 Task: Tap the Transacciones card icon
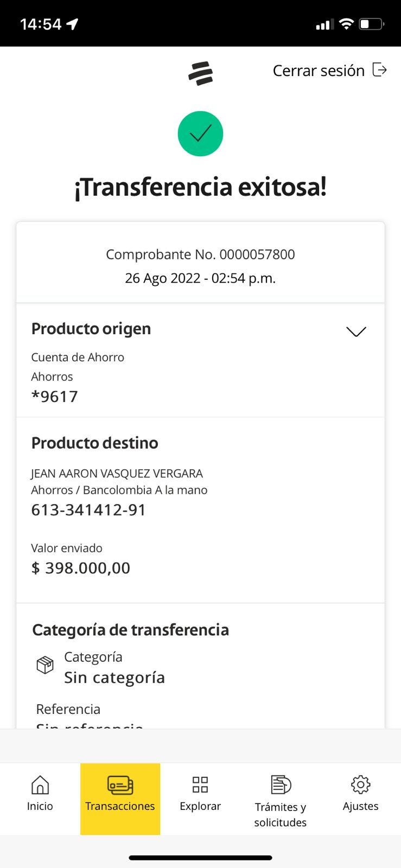120,784
